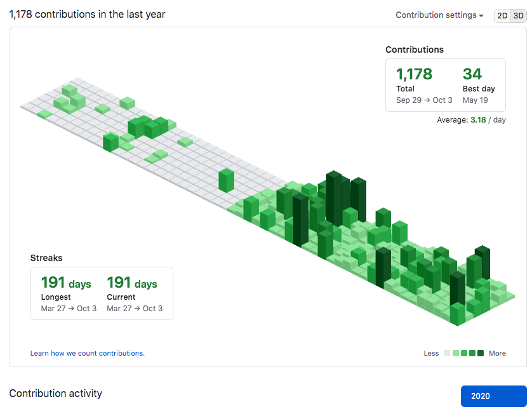Click the Average 3.18 / day text
532x409 pixels.
(471, 120)
